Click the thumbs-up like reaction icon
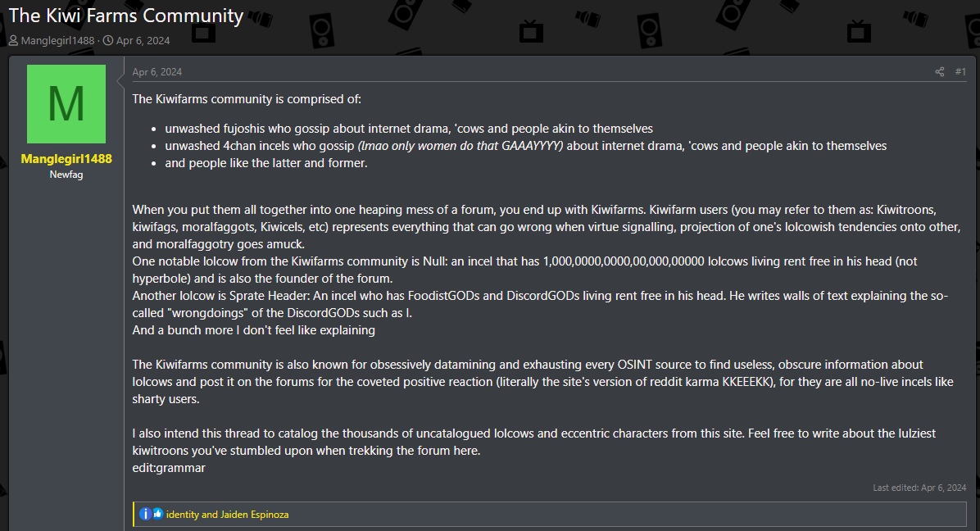This screenshot has width=980, height=531. coord(157,514)
